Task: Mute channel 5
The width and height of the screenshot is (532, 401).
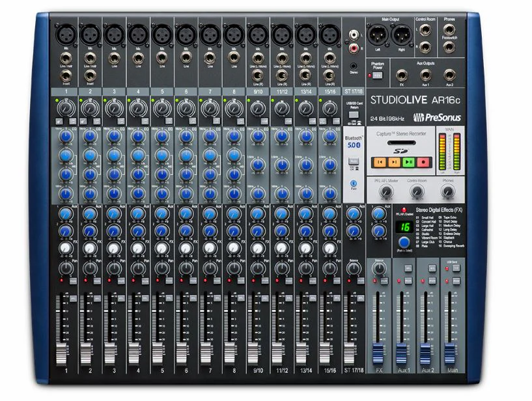Action: pyautogui.click(x=169, y=281)
